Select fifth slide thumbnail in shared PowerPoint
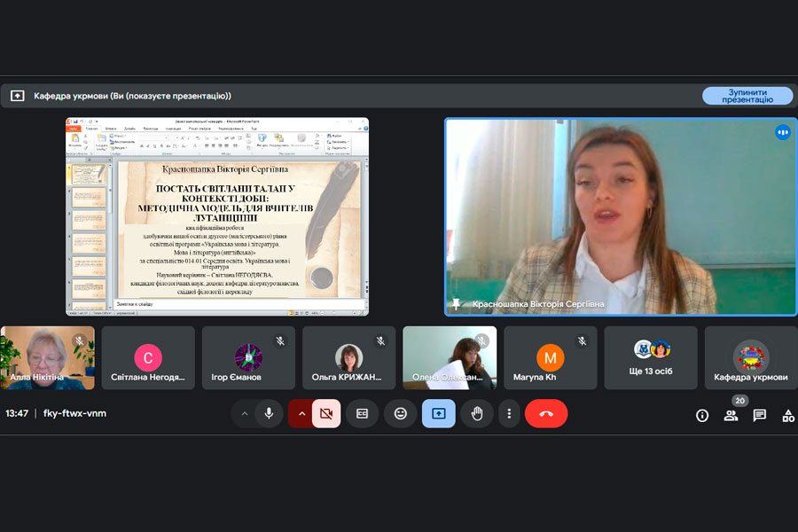Image resolution: width=798 pixels, height=532 pixels. 89,266
